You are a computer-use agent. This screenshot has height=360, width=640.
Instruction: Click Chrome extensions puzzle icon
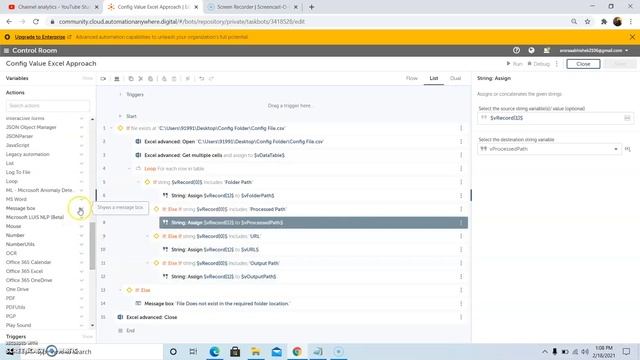[x=604, y=22]
